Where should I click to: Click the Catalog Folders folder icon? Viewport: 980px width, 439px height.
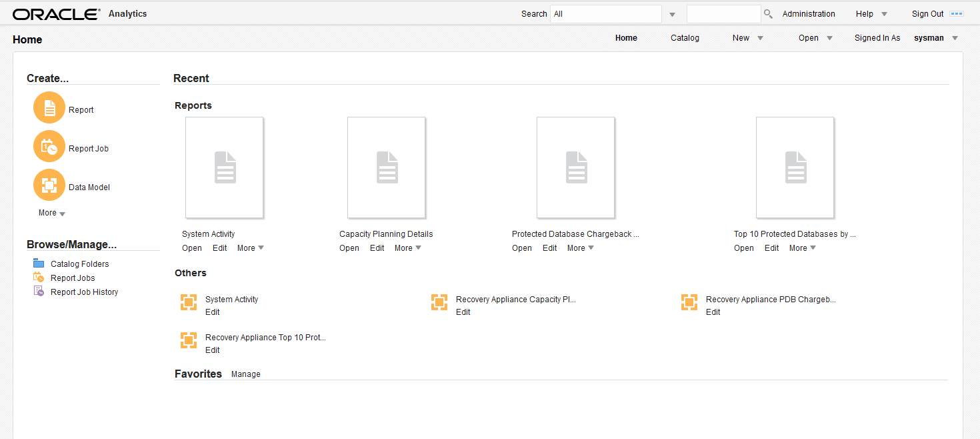39,264
